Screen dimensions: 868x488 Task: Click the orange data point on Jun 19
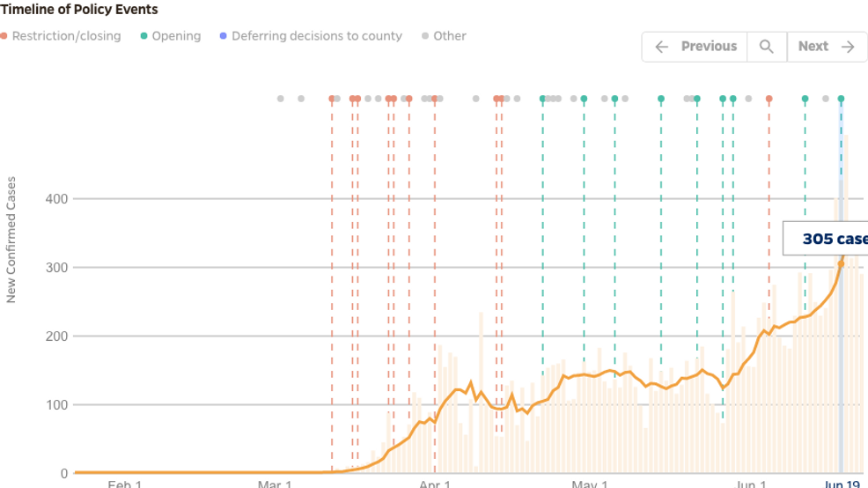coord(841,263)
